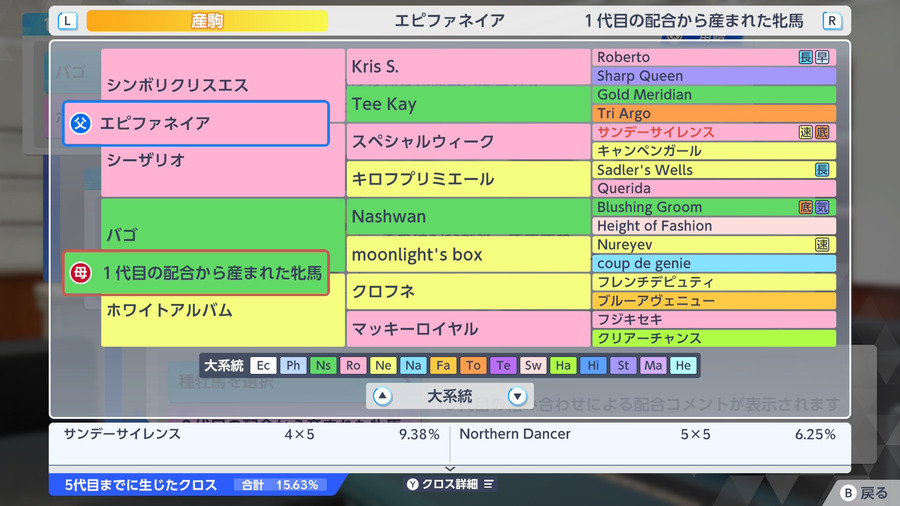
Task: Click the 速 icon next to サンデーサイレンス
Action: (x=806, y=132)
